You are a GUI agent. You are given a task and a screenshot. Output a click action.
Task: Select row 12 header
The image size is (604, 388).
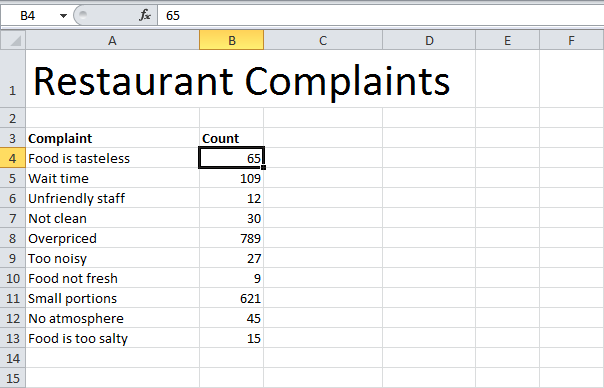point(13,318)
